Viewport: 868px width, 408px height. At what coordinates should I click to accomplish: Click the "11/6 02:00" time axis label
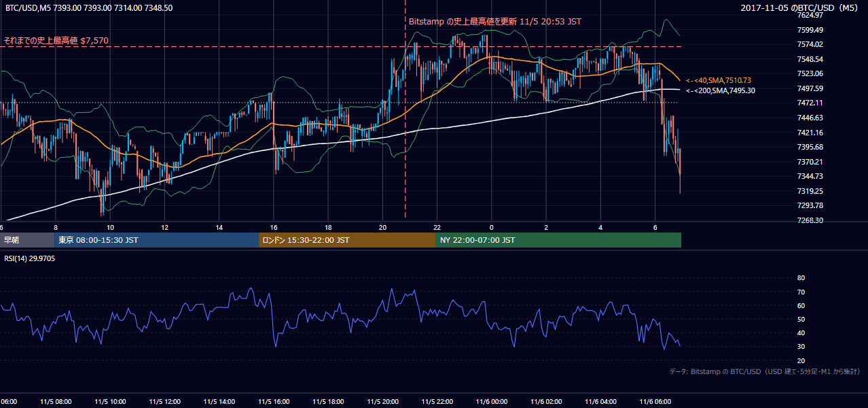pos(546,402)
